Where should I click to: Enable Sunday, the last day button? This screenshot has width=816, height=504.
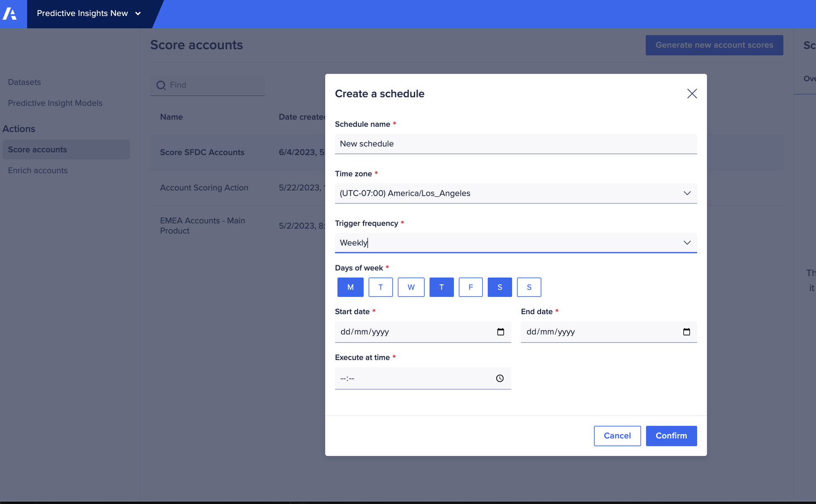(x=529, y=287)
